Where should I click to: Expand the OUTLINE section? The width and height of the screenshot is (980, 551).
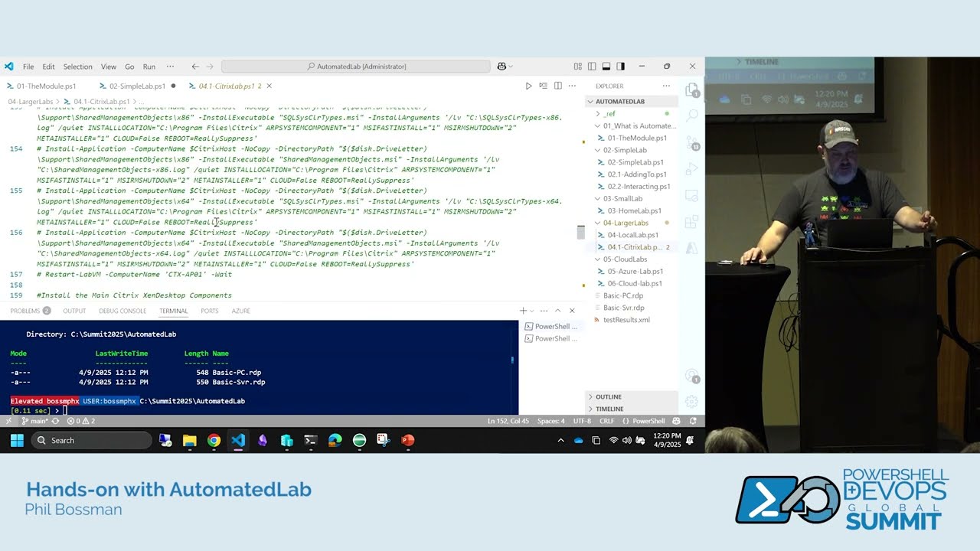(x=632, y=396)
